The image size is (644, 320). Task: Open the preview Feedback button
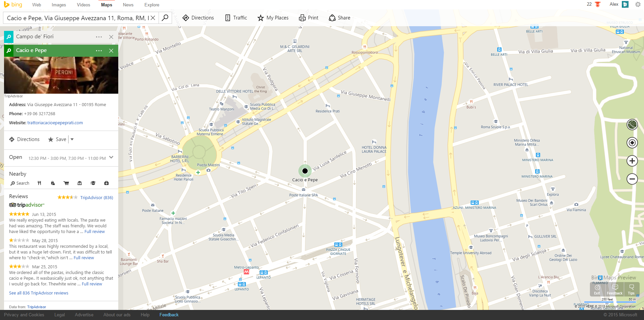pos(615,289)
